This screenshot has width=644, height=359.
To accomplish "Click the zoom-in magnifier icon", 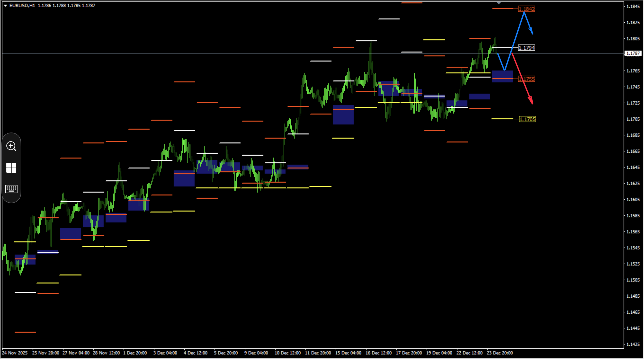I will [x=11, y=146].
